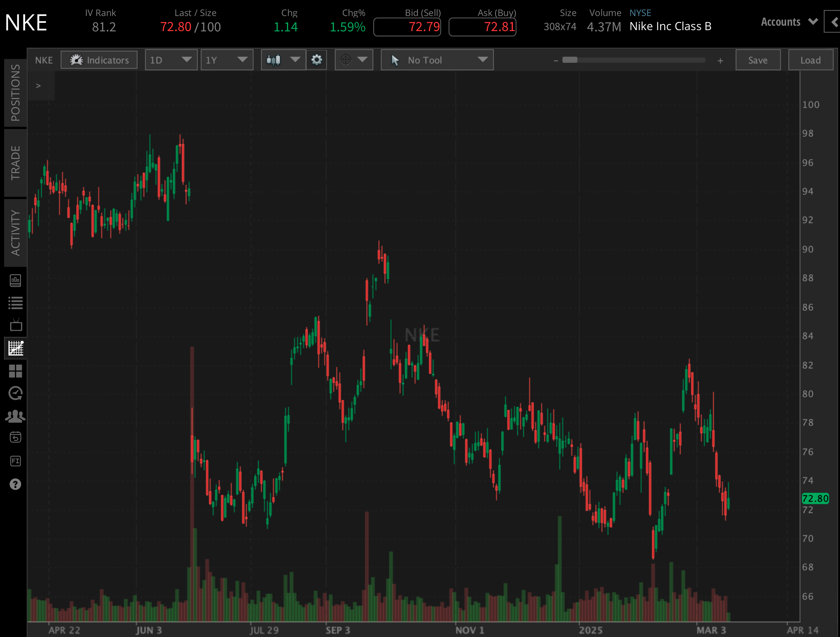Expand the 1D interval dropdown
Viewport: 840px width, 637px height.
[171, 60]
